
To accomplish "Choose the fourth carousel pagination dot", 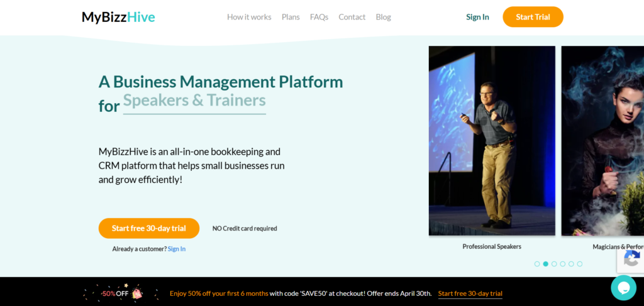I will coord(563,264).
